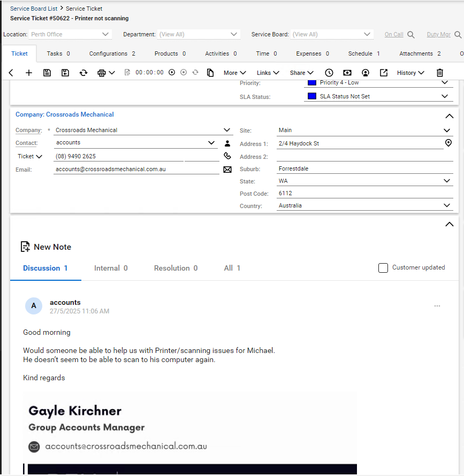The image size is (464, 476).
Task: Click the phone call icon
Action: pyautogui.click(x=227, y=156)
